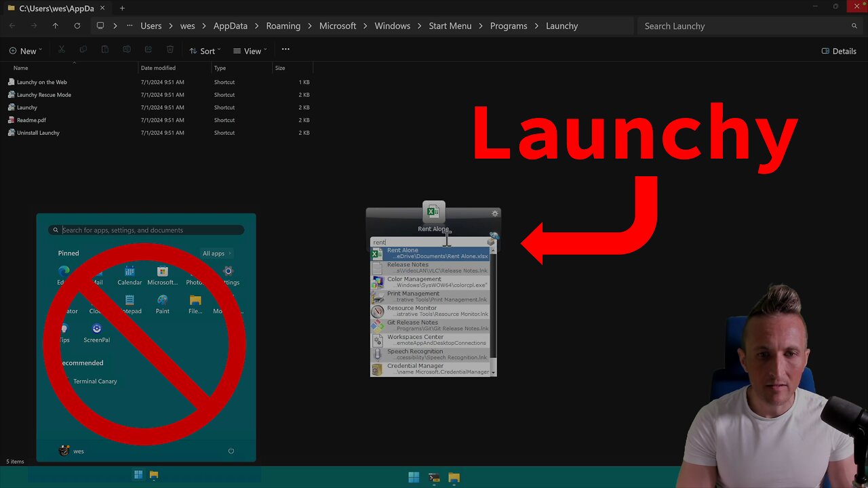This screenshot has width=868, height=488.
Task: Toggle the Details pane button
Action: click(839, 51)
